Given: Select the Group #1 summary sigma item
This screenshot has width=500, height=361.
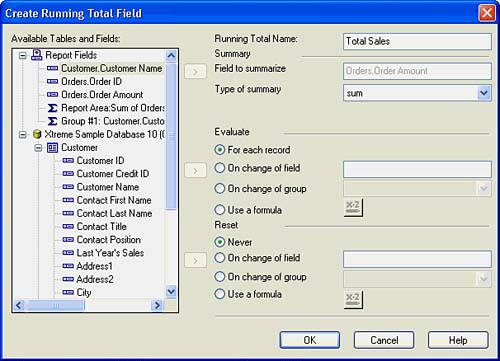Looking at the screenshot, I should point(106,121).
